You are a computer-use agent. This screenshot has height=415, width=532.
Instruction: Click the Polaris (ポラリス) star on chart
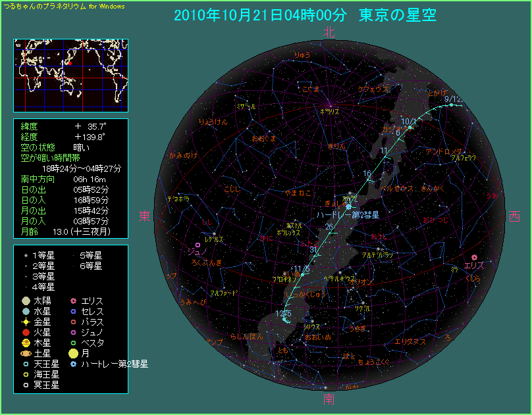point(330,104)
